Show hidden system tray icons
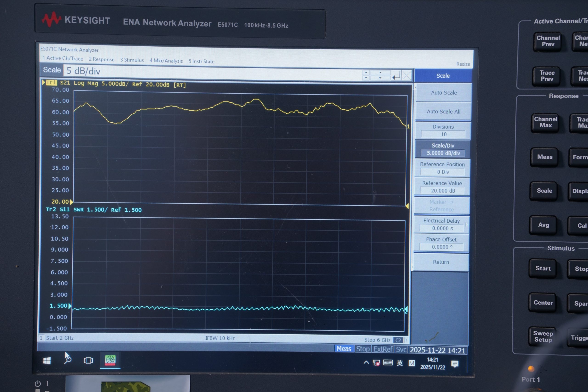This screenshot has width=588, height=392. (366, 362)
